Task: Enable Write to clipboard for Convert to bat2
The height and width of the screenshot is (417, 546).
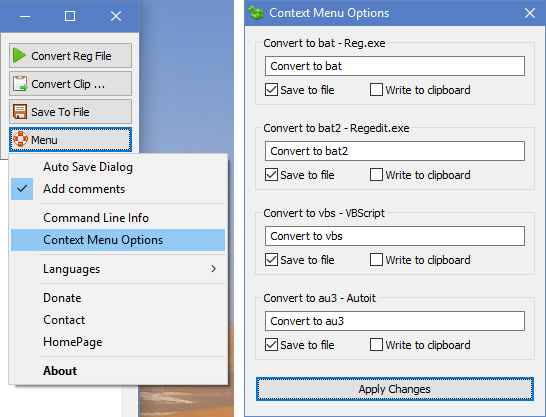Action: (x=376, y=175)
